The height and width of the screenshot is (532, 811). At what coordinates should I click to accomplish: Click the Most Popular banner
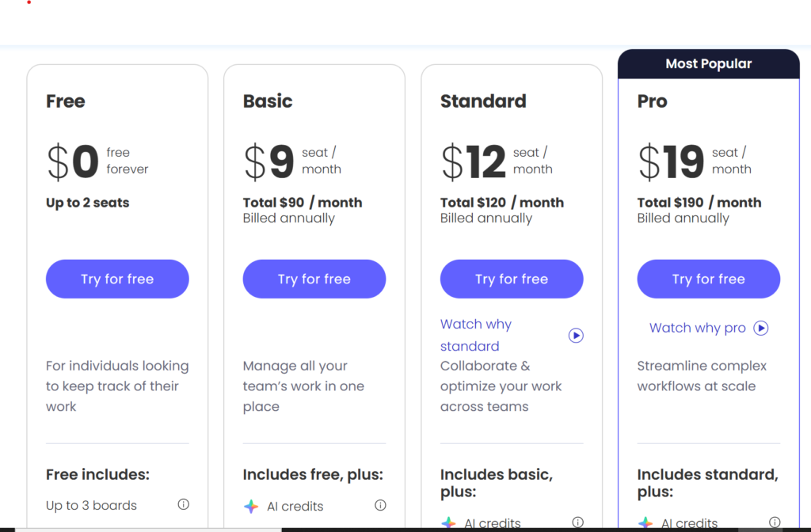coord(709,63)
